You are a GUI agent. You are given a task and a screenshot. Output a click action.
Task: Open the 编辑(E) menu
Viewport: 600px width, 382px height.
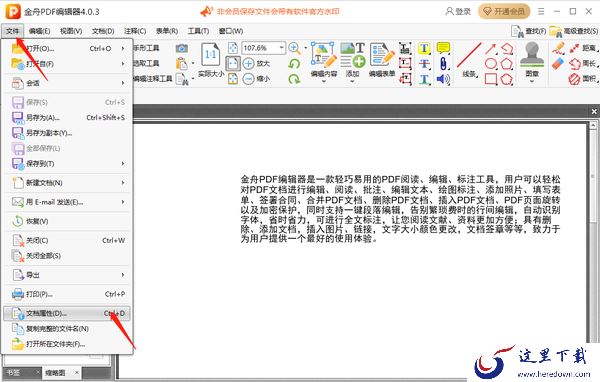coord(39,31)
